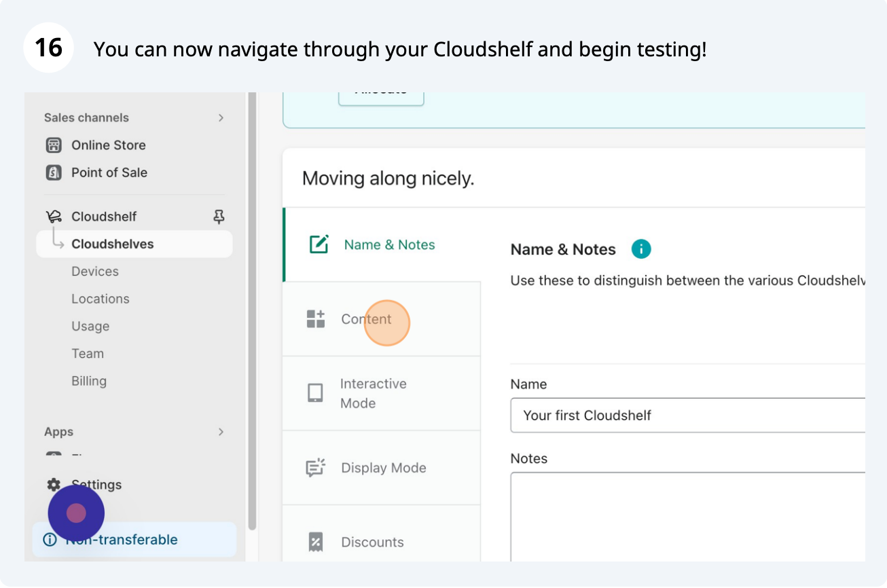Screen dimensions: 887x588
Task: Click the 'Moving along nicely.' heading
Action: tap(388, 179)
